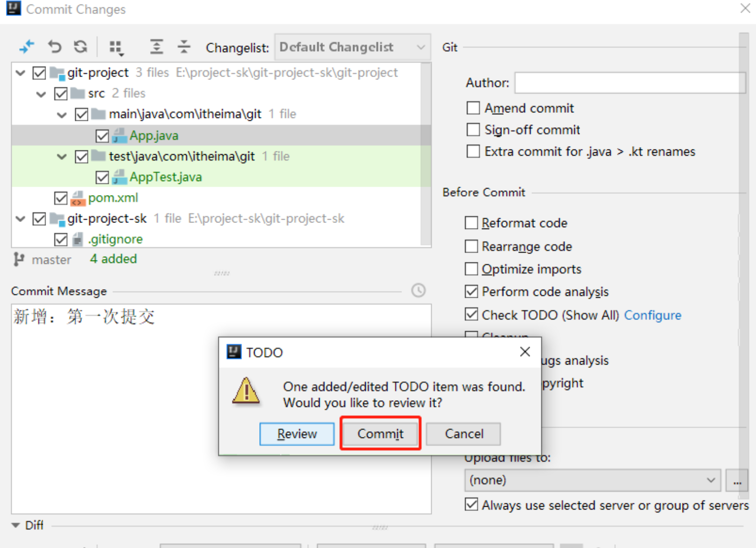Click the Refresh changes icon
This screenshot has width=756, height=548.
tap(81, 47)
